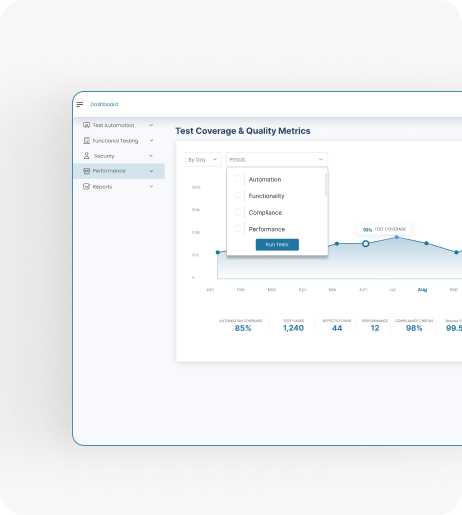Screen dimensions: 462x515
Task: Click the Dashboard link in header
Action: click(x=104, y=104)
